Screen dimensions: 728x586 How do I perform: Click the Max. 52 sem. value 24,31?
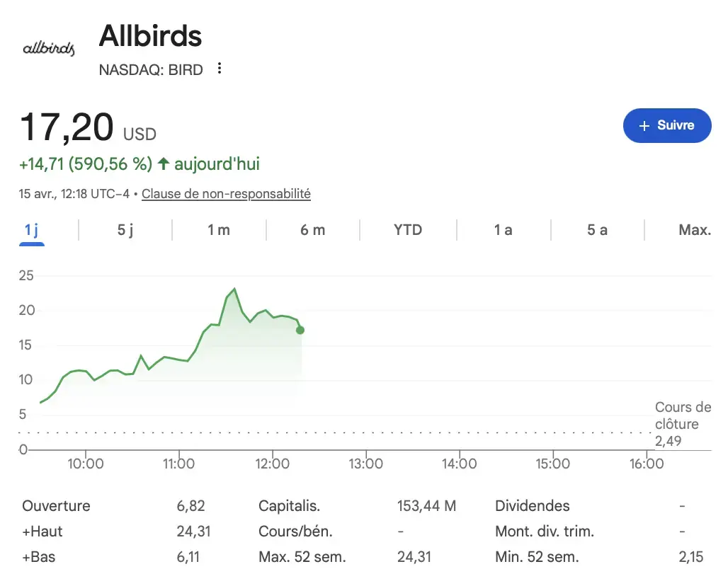coord(414,557)
